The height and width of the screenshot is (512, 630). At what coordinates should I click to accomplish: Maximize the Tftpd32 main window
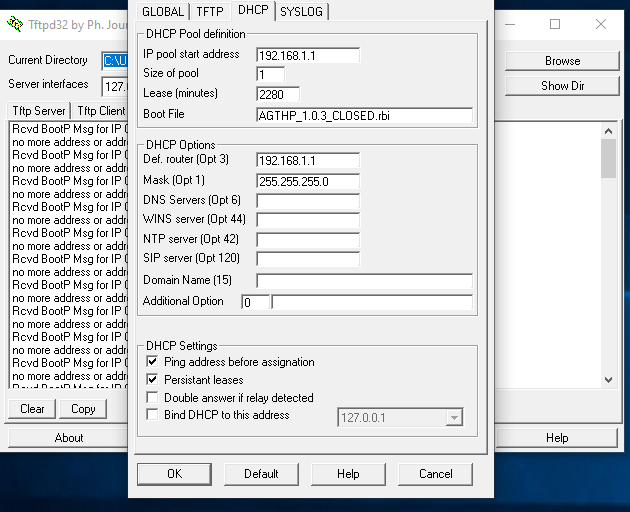555,24
